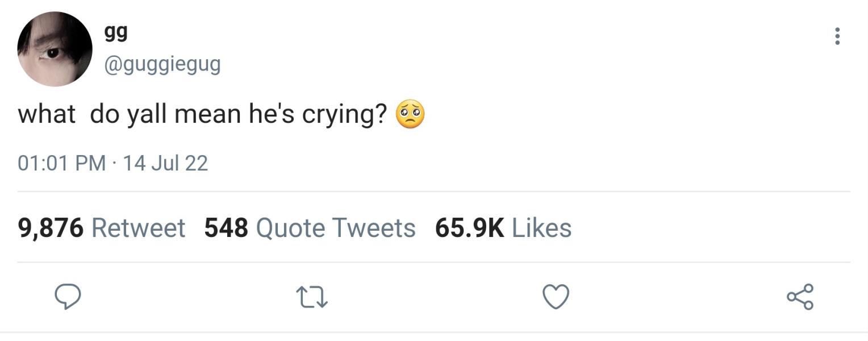Open the gg profile avatar picture
The width and height of the screenshot is (868, 341).
point(55,49)
